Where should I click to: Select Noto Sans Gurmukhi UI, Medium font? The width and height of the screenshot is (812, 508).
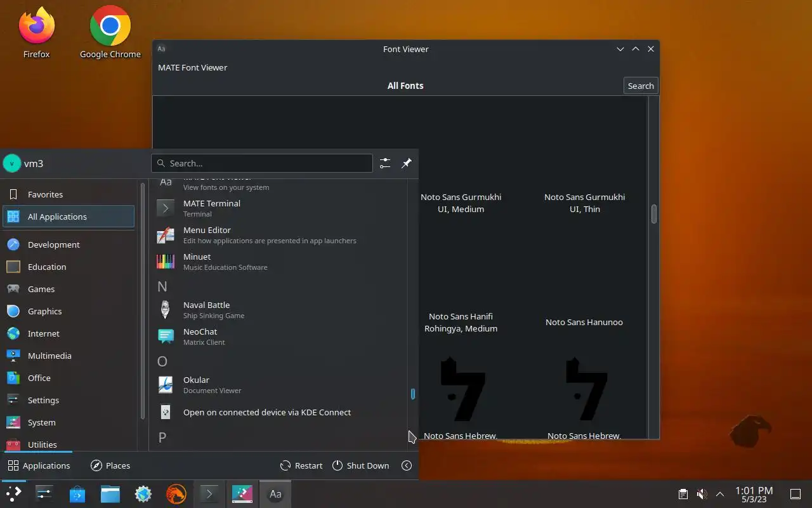click(x=461, y=203)
